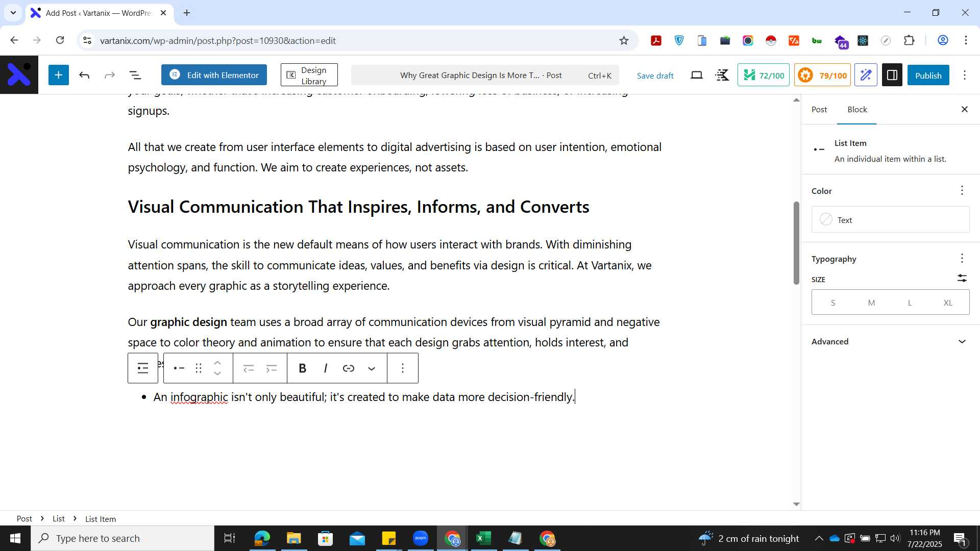This screenshot has height=551, width=980.
Task: Open the Design Library
Action: click(309, 75)
